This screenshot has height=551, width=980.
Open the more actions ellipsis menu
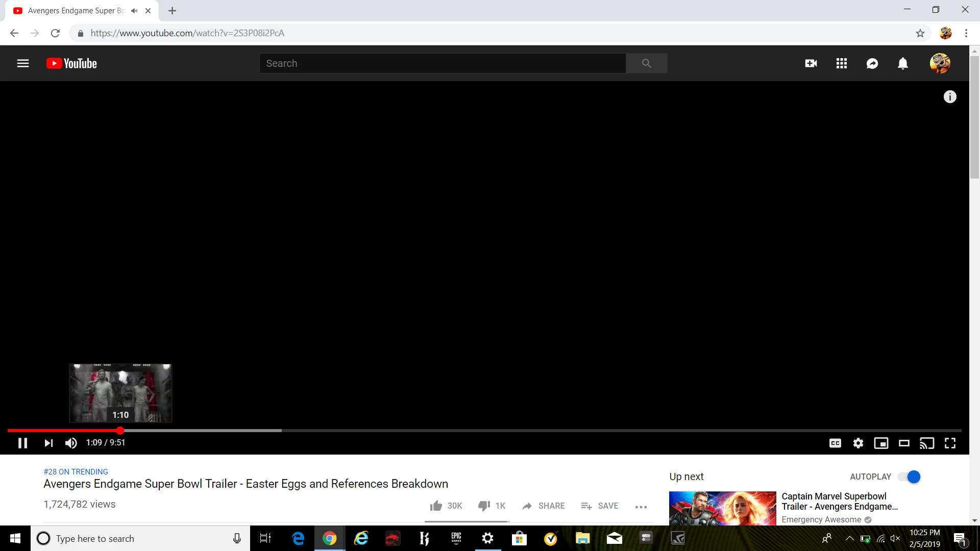click(x=641, y=506)
